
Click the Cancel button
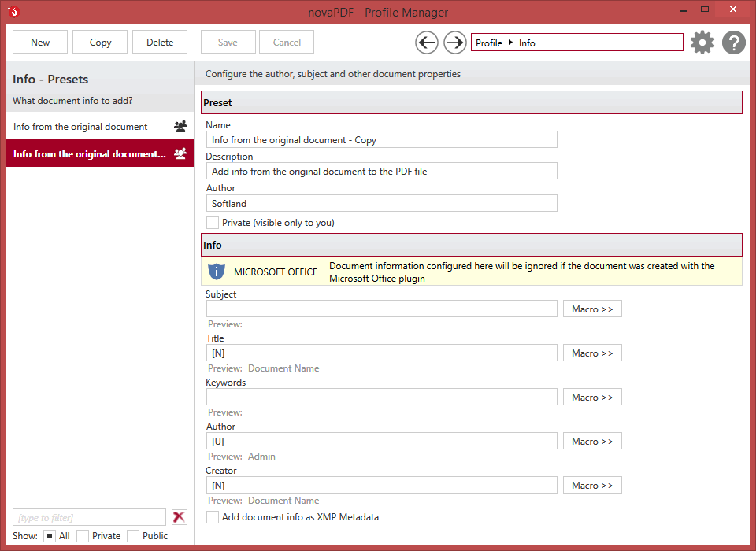287,42
